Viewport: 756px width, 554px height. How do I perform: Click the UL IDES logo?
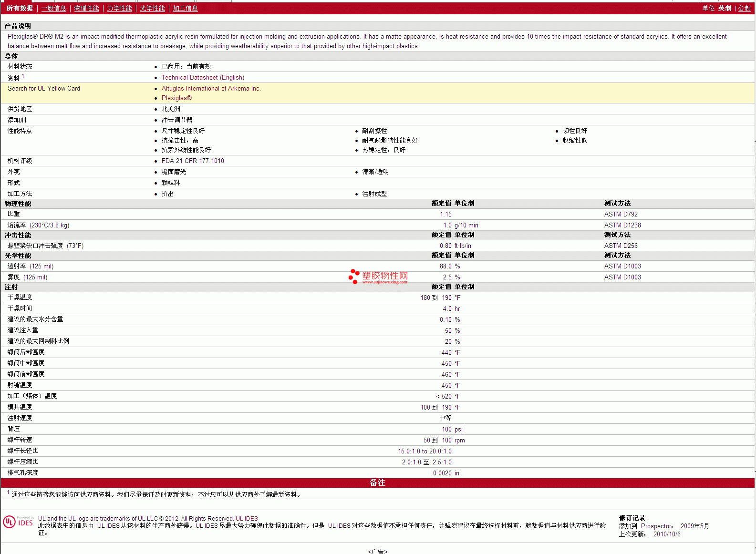tap(18, 522)
